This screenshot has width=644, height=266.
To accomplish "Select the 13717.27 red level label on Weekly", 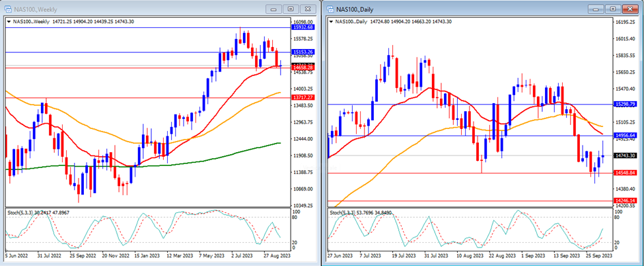I will 303,97.
